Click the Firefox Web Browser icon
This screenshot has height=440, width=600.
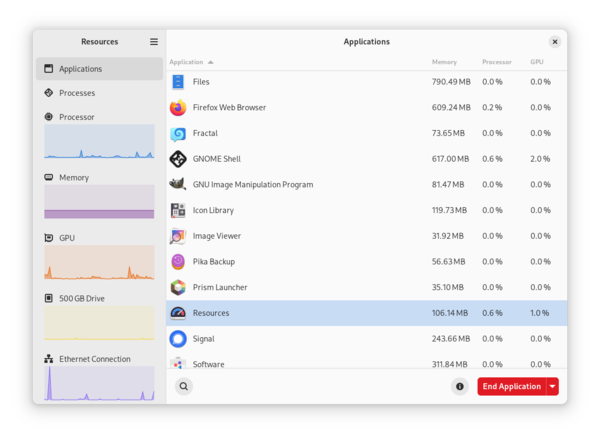178,107
